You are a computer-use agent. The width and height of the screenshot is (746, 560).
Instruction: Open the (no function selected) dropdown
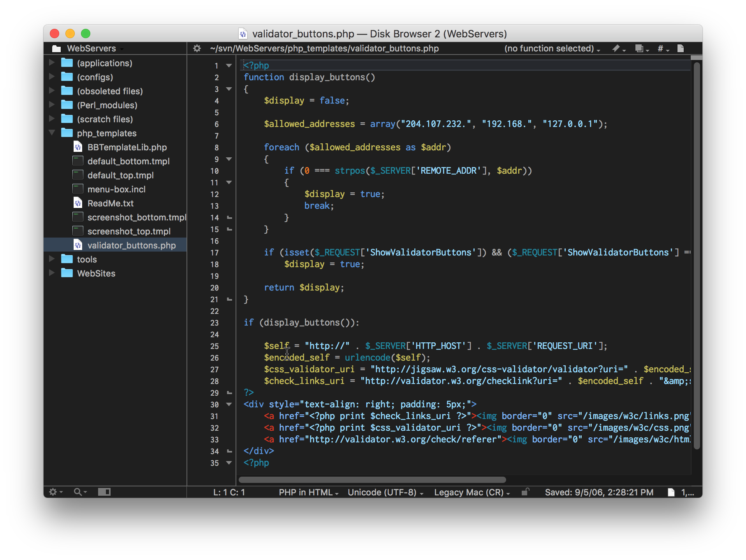(x=553, y=48)
